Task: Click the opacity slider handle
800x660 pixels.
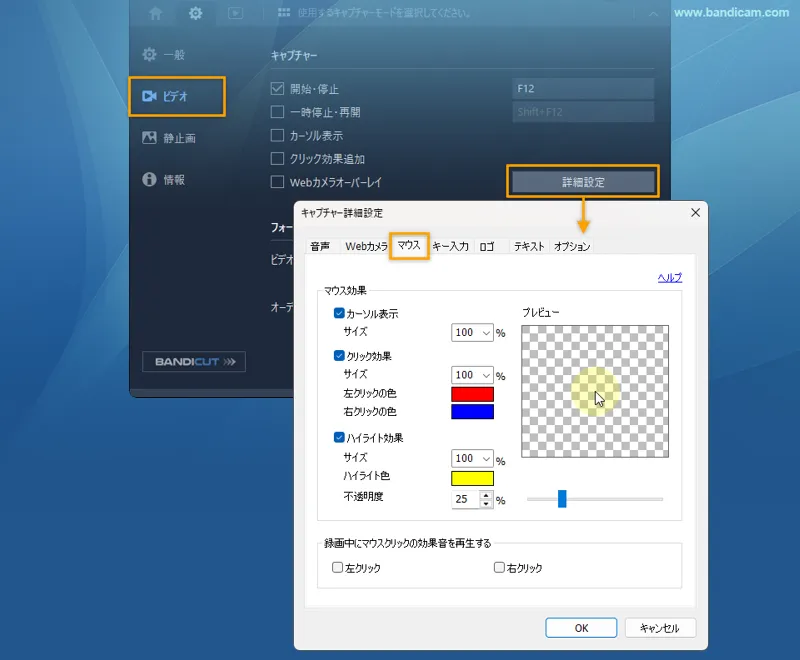Action: 562,499
